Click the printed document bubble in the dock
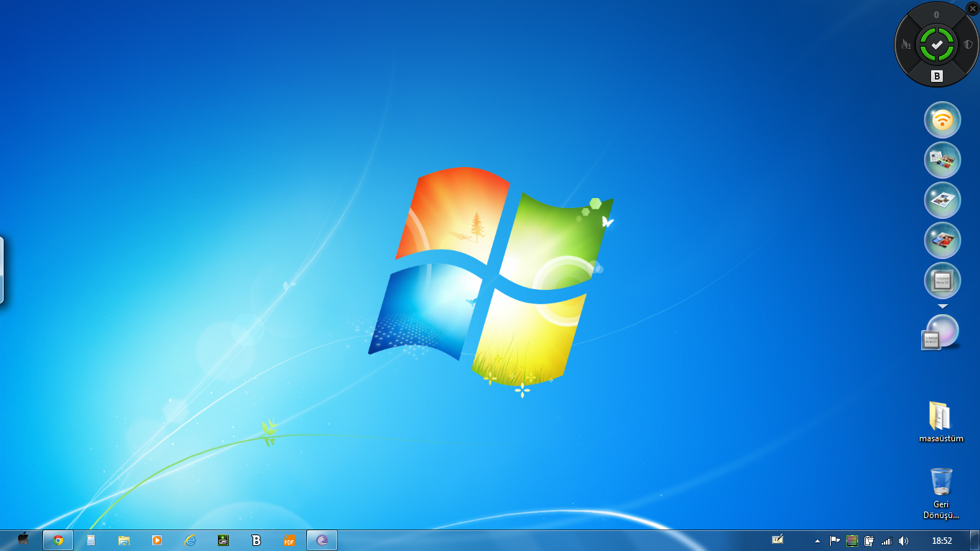Viewport: 980px width, 551px height. pyautogui.click(x=942, y=200)
